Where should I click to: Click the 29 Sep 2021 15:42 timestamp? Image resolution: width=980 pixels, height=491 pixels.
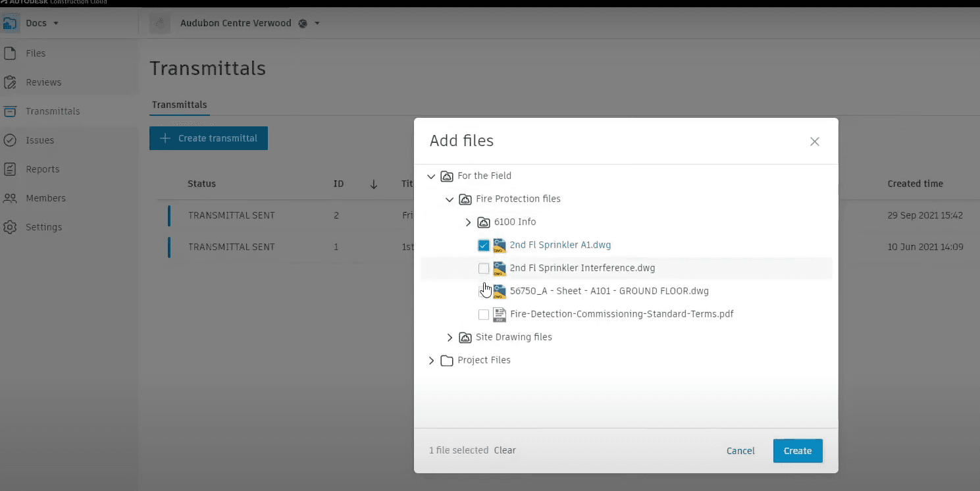coord(925,215)
